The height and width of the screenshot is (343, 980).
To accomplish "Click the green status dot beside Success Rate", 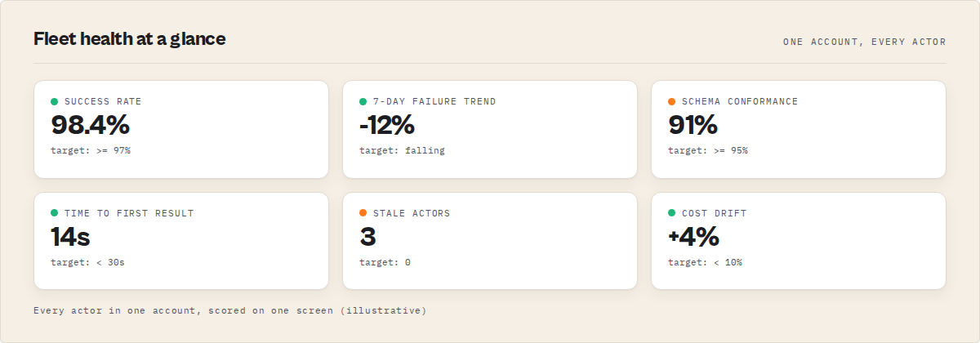I will [x=55, y=102].
